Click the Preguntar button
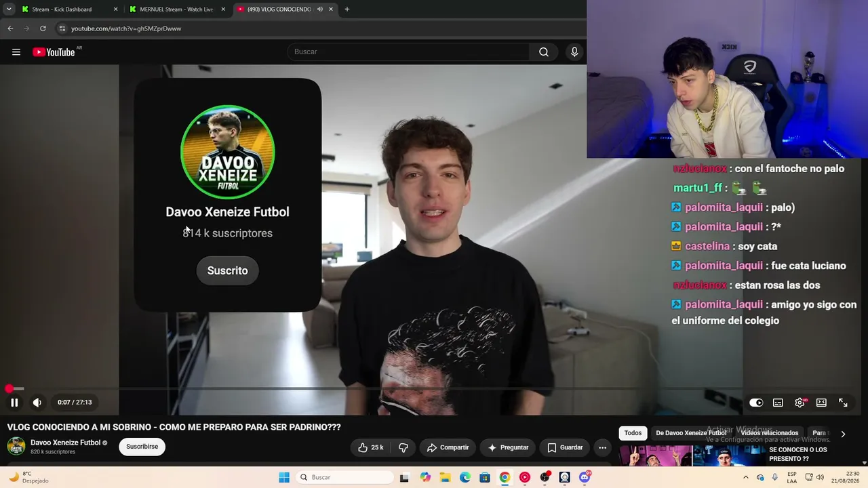 pos(508,447)
